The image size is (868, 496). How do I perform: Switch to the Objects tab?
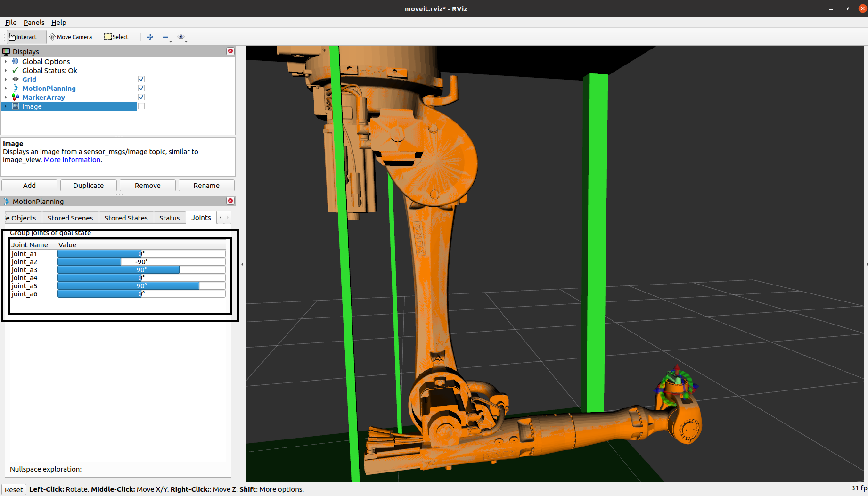[22, 218]
